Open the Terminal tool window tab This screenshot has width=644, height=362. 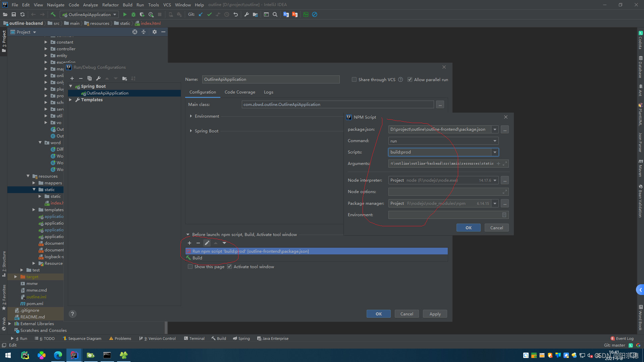tap(194, 339)
